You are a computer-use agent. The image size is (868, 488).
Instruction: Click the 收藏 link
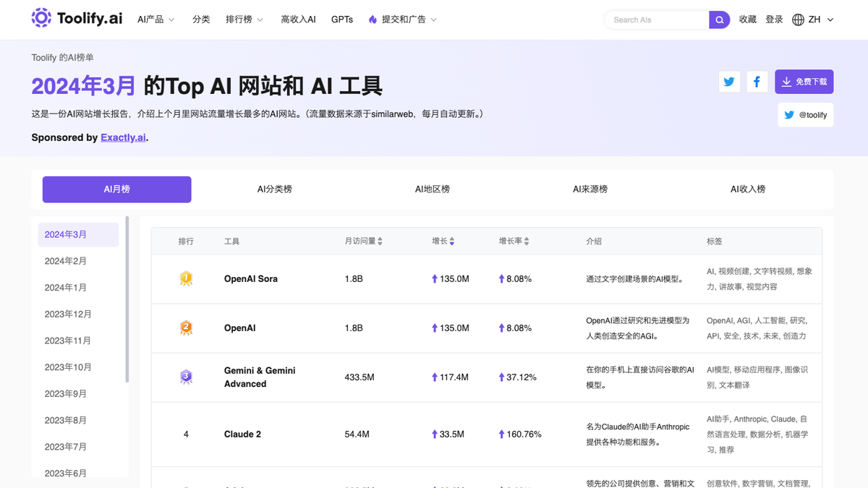point(748,20)
